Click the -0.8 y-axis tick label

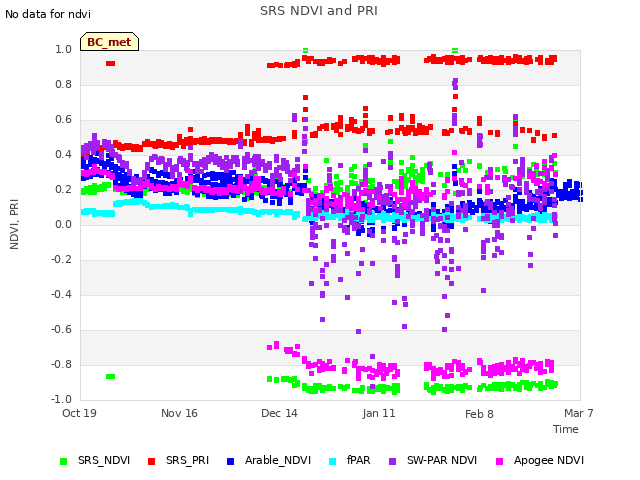pyautogui.click(x=61, y=364)
